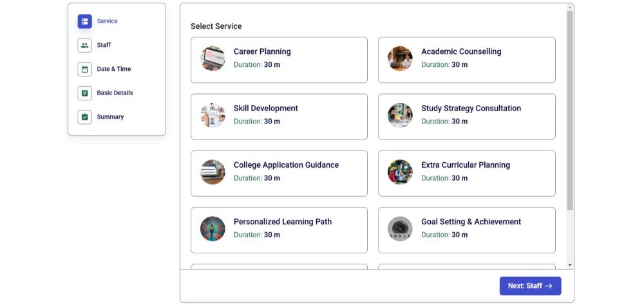The width and height of the screenshot is (644, 308).
Task: Select the Personalized Learning Path card
Action: point(279,230)
